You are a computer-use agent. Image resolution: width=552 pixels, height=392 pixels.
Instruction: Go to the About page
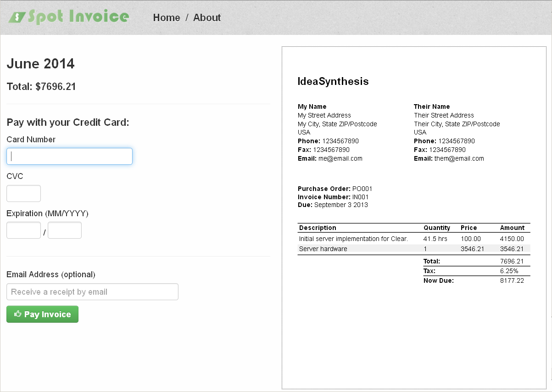coord(207,17)
